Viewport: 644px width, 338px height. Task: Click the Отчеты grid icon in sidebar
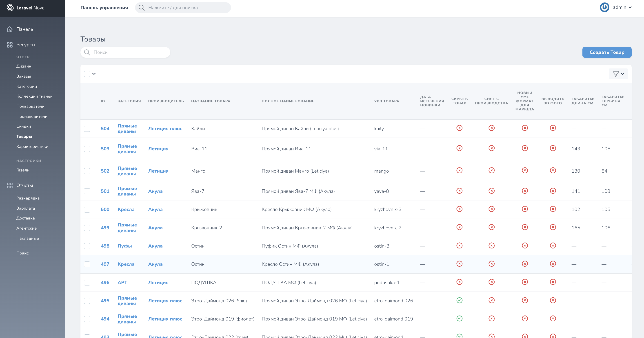(x=10, y=185)
